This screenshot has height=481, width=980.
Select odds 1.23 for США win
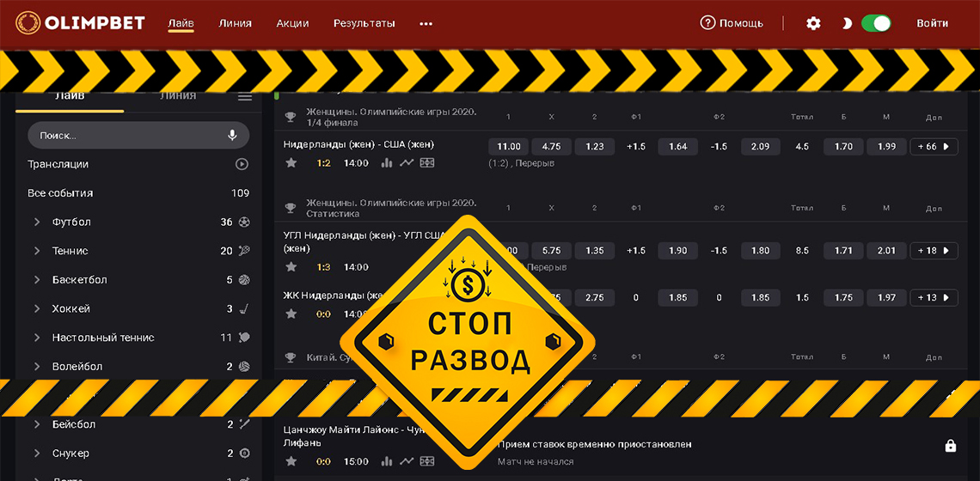tap(594, 147)
